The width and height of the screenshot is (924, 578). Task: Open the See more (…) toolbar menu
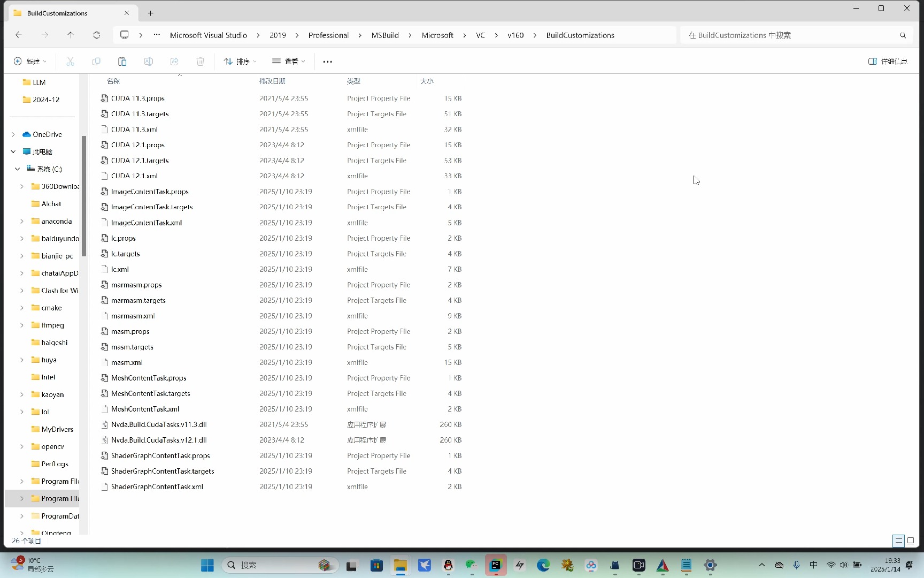point(328,62)
